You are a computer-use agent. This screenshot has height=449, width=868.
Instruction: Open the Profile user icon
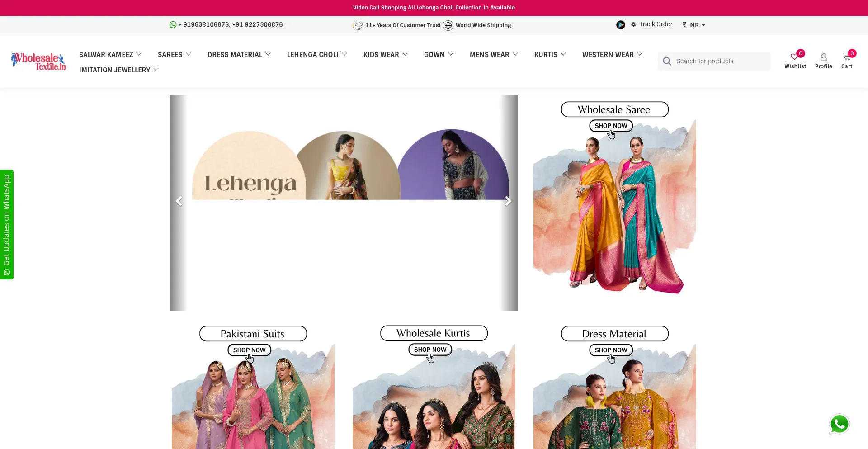point(823,57)
